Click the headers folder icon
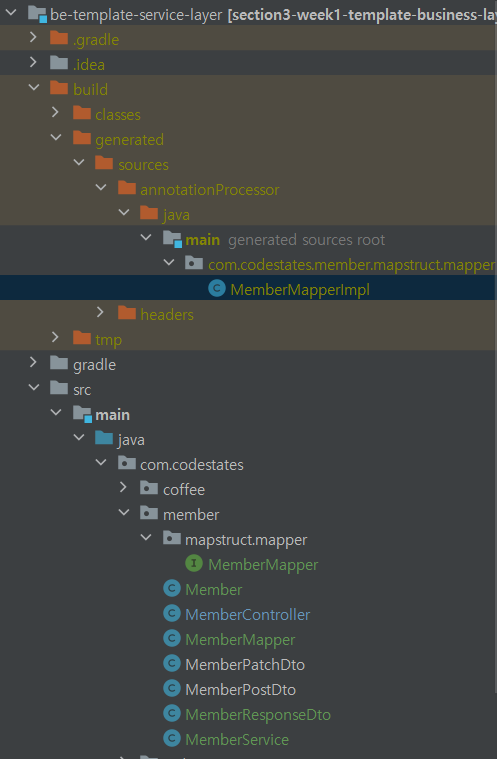497x759 pixels. click(127, 314)
